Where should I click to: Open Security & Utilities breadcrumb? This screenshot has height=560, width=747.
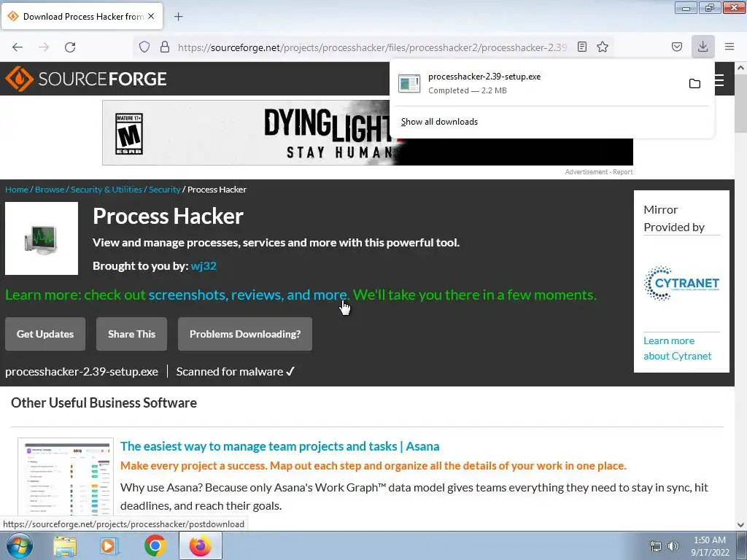[x=107, y=190]
